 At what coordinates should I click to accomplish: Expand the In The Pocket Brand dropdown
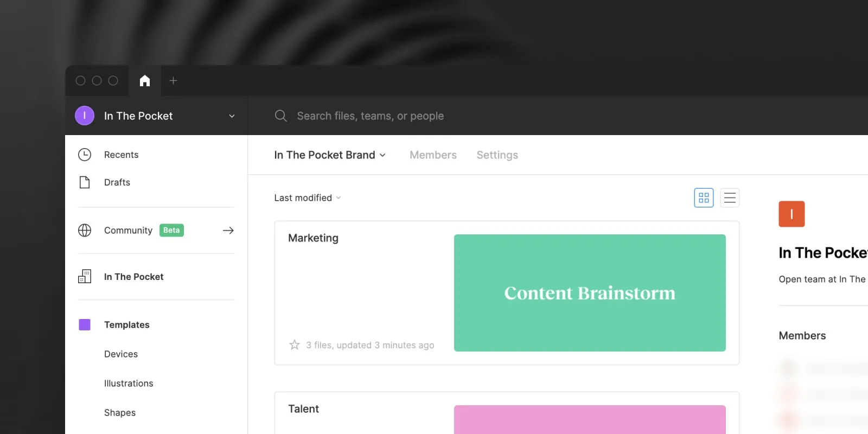click(330, 155)
